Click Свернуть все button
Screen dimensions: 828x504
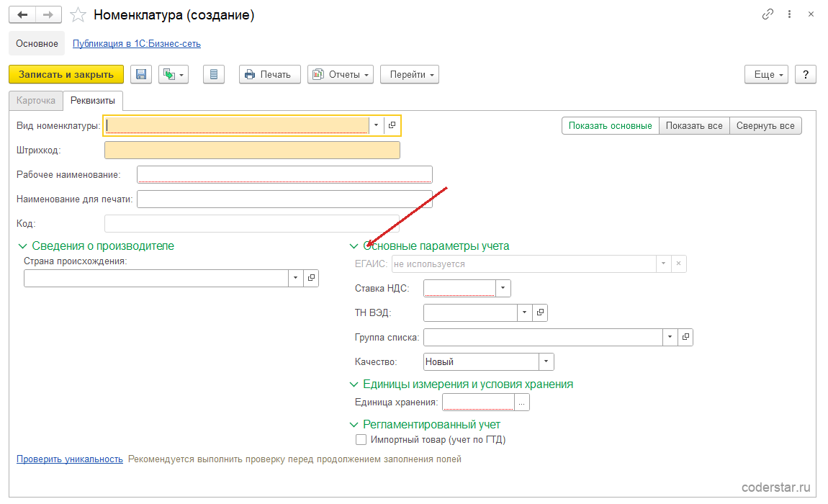pos(765,126)
